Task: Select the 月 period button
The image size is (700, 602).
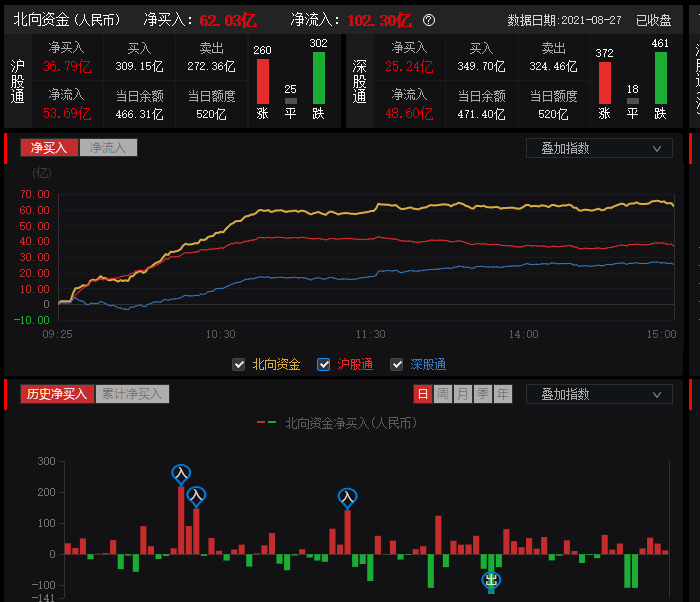Action: click(462, 394)
